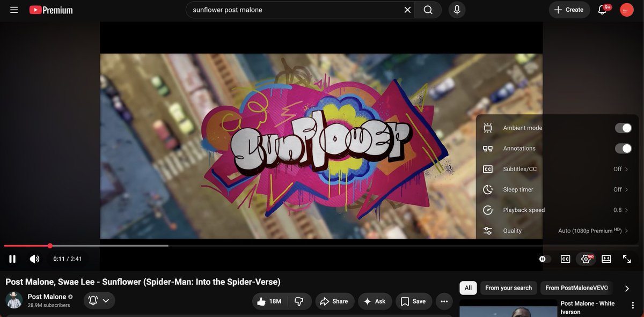Select the From your search chip
Viewport: 644px width, 317px height.
click(x=508, y=288)
